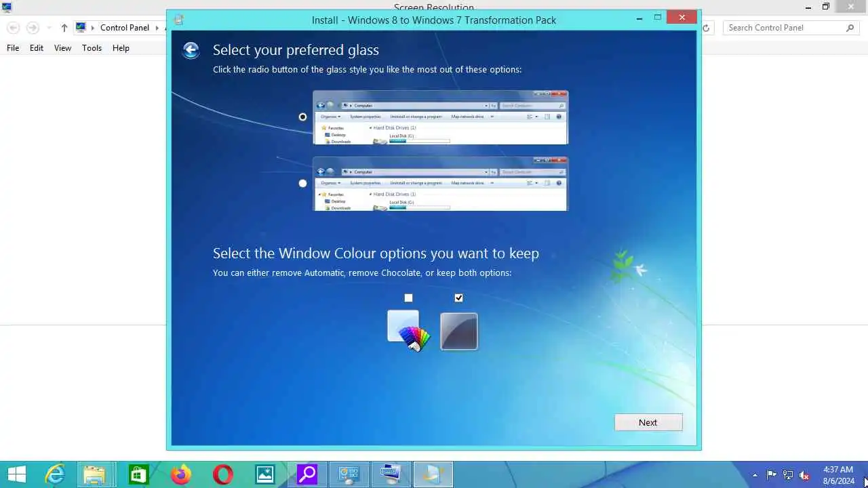Click the Automatic colour palette icon
This screenshot has width=868, height=488.
pyautogui.click(x=408, y=331)
